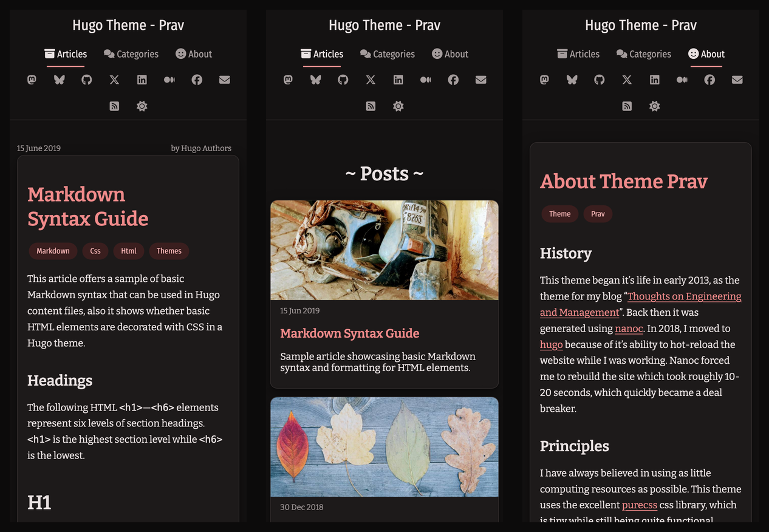Open Medium icon on the Markdown article page
The width and height of the screenshot is (769, 532).
169,80
